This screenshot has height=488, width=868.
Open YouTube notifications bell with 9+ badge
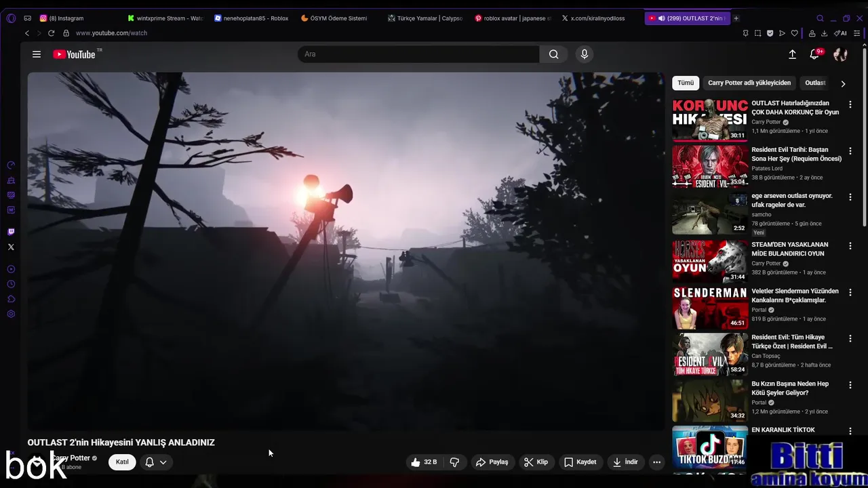point(815,54)
